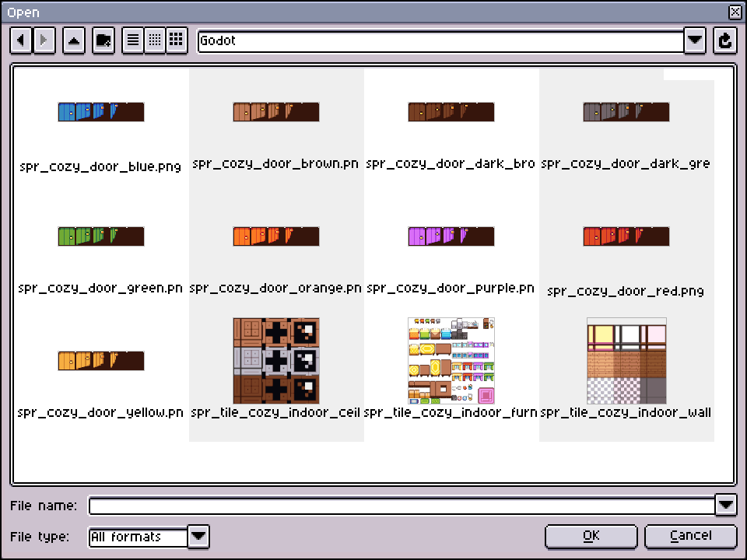Select the yellow door sprite thumbnail
747x560 pixels.
pyautogui.click(x=101, y=360)
